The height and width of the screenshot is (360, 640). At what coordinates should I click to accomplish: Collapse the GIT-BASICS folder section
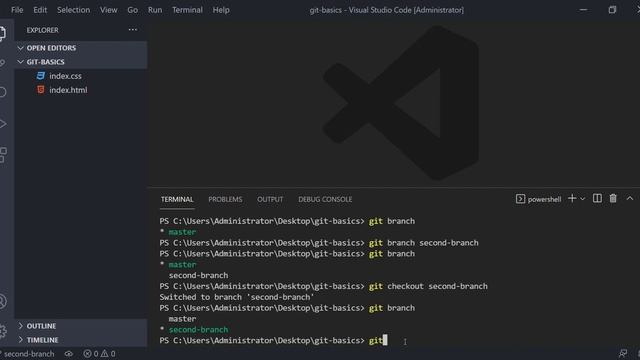[20, 62]
